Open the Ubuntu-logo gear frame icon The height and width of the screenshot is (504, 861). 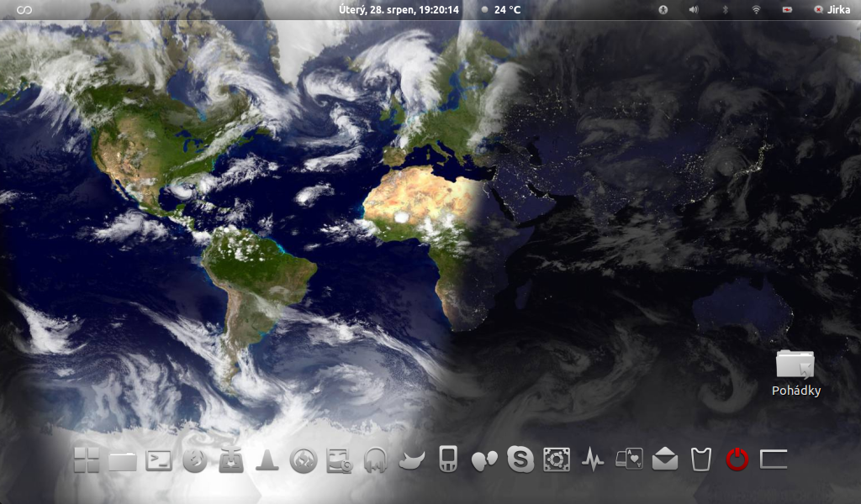557,459
